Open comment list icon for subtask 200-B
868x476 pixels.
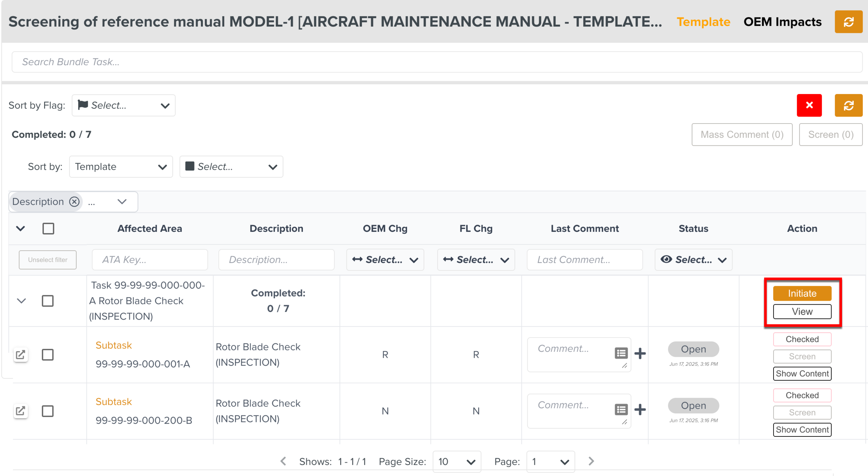pyautogui.click(x=621, y=410)
